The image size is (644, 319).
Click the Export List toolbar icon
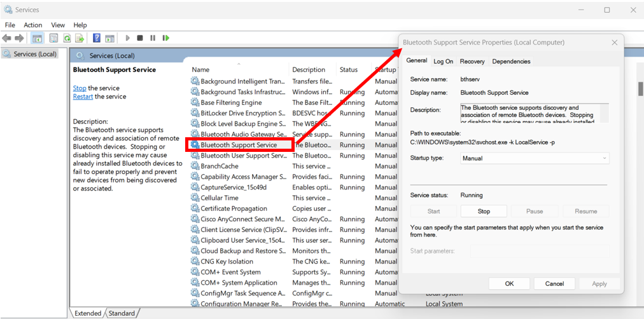tap(78, 38)
